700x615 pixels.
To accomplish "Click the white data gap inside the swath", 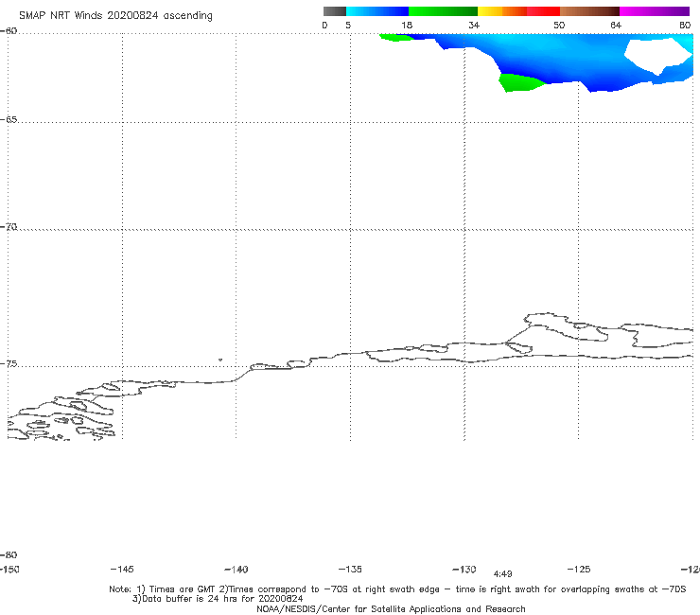I will click(x=656, y=56).
